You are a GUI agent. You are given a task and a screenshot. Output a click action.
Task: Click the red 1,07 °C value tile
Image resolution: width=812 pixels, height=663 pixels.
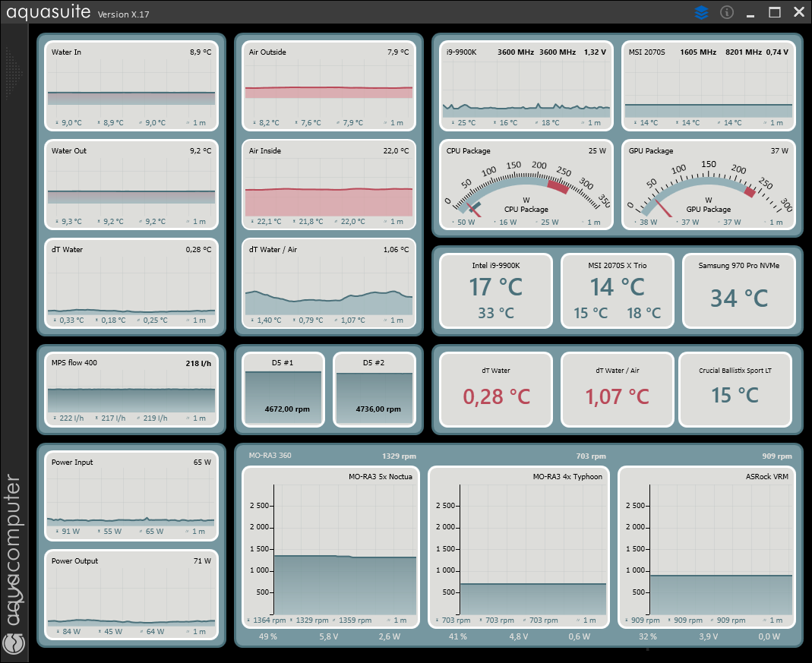pos(618,390)
